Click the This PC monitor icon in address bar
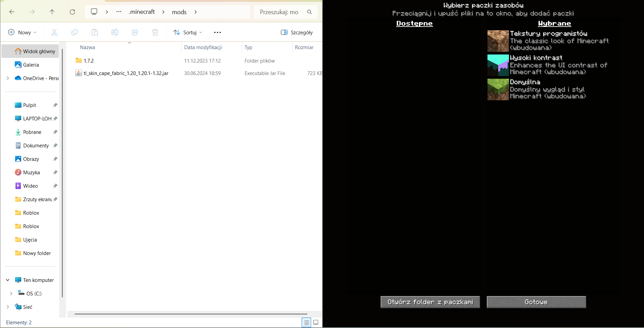The image size is (644, 328). pyautogui.click(x=94, y=12)
